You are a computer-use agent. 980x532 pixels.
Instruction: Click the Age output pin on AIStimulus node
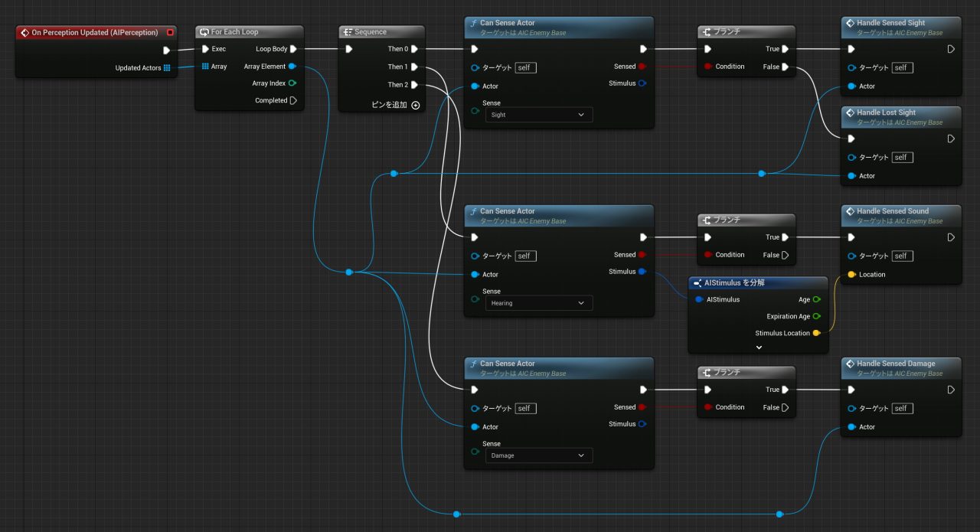[x=816, y=300]
